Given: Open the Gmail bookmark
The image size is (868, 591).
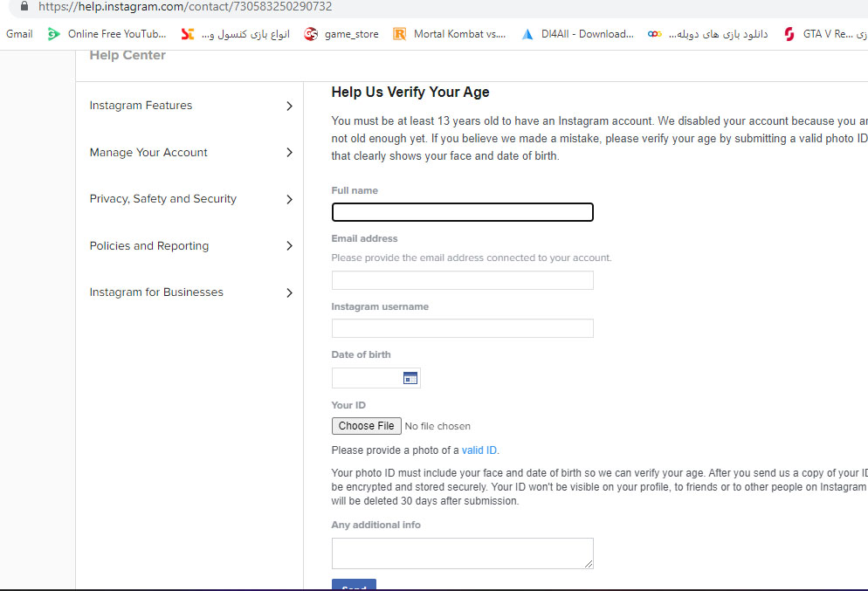Looking at the screenshot, I should coord(19,34).
